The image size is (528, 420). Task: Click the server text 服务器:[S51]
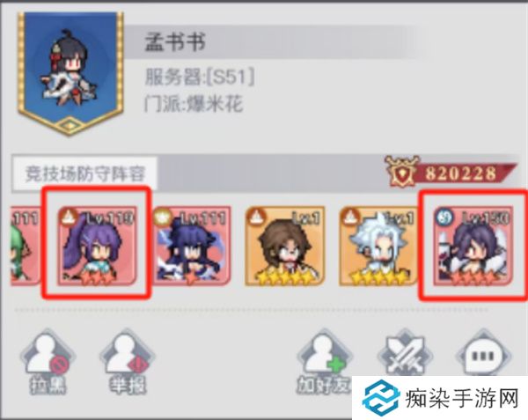click(x=200, y=77)
